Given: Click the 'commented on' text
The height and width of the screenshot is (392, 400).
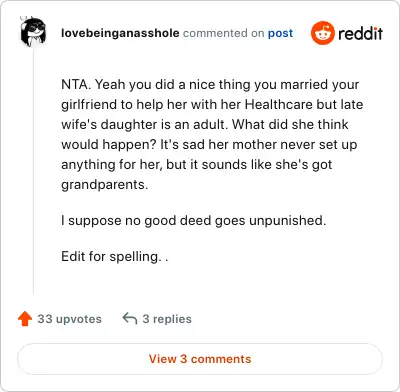Looking at the screenshot, I should [x=223, y=33].
